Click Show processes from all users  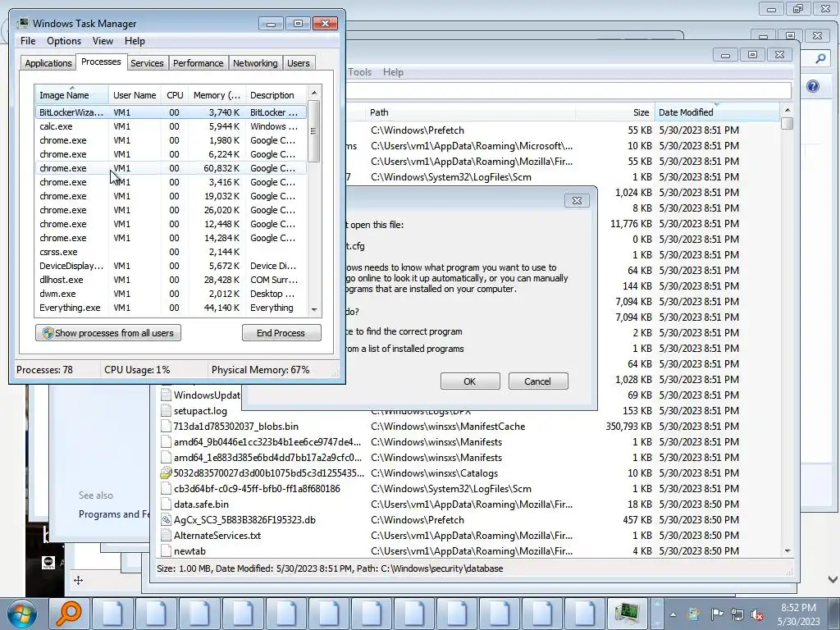pyautogui.click(x=108, y=333)
